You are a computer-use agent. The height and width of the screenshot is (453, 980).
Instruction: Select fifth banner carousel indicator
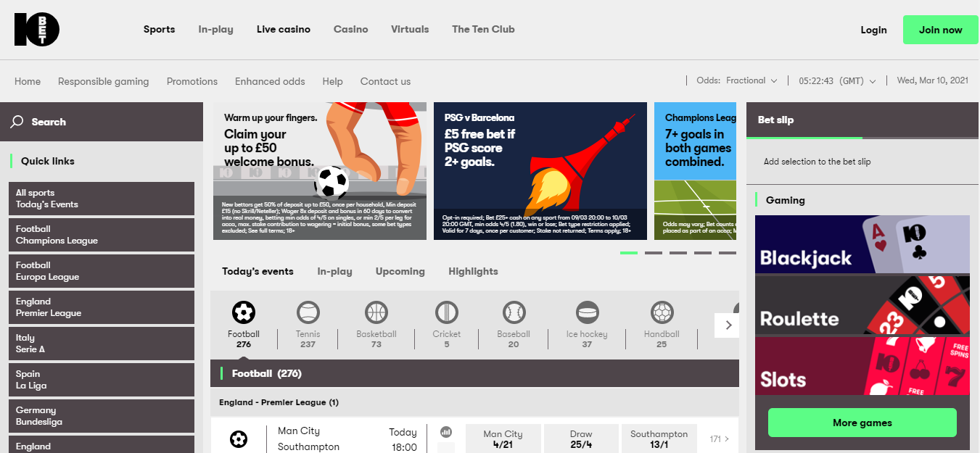coord(728,253)
